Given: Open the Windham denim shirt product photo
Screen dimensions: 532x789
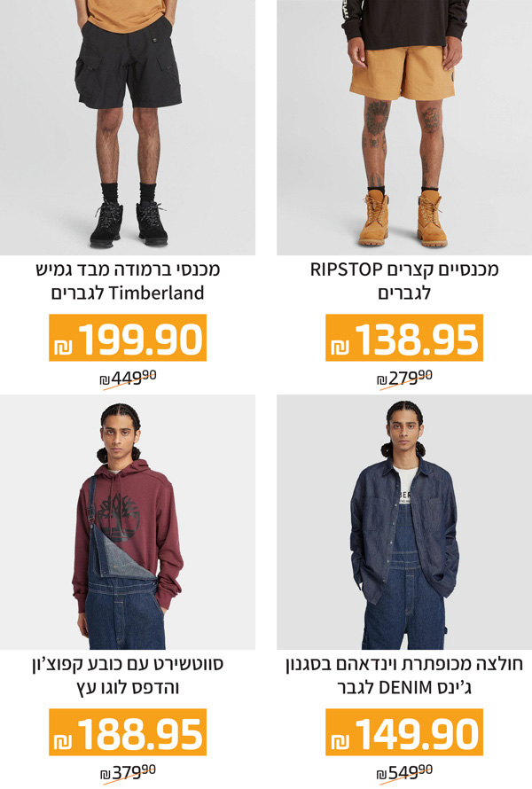Looking at the screenshot, I should pos(404,522).
